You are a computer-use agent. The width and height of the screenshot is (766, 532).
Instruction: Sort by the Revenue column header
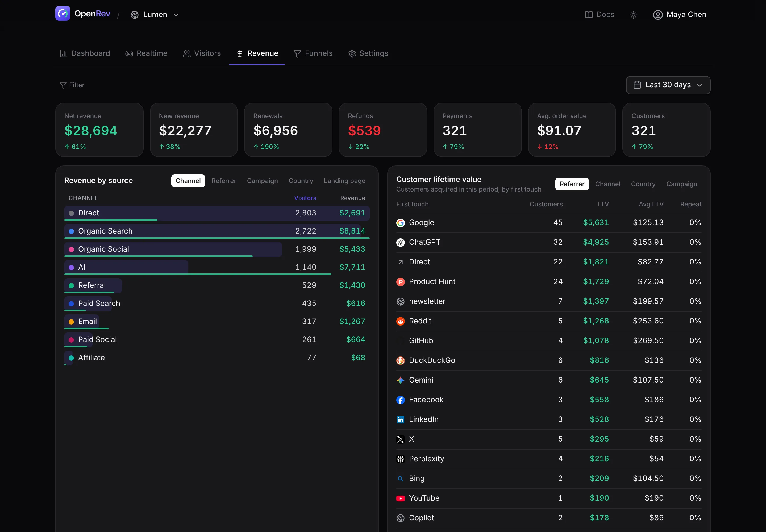352,198
